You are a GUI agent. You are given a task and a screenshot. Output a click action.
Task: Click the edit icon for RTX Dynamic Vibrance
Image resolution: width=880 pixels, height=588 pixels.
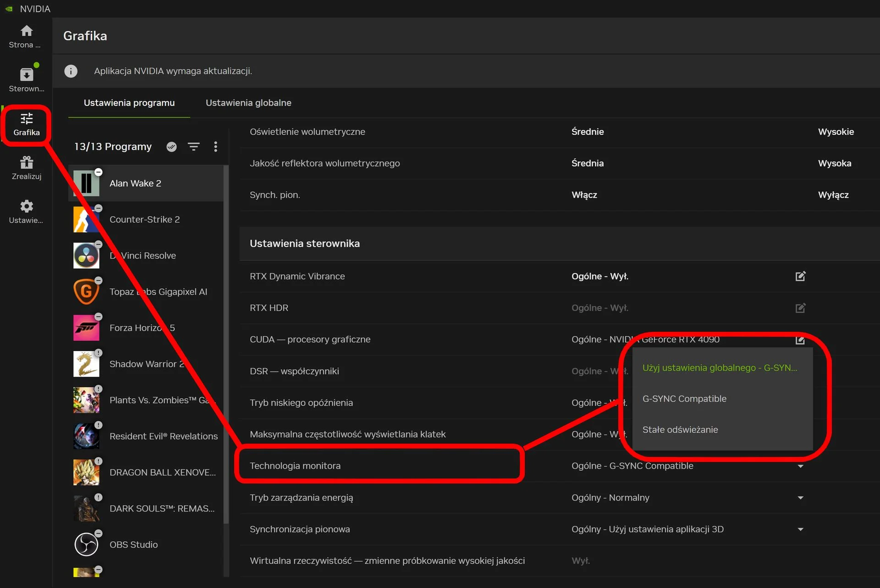pyautogui.click(x=800, y=276)
